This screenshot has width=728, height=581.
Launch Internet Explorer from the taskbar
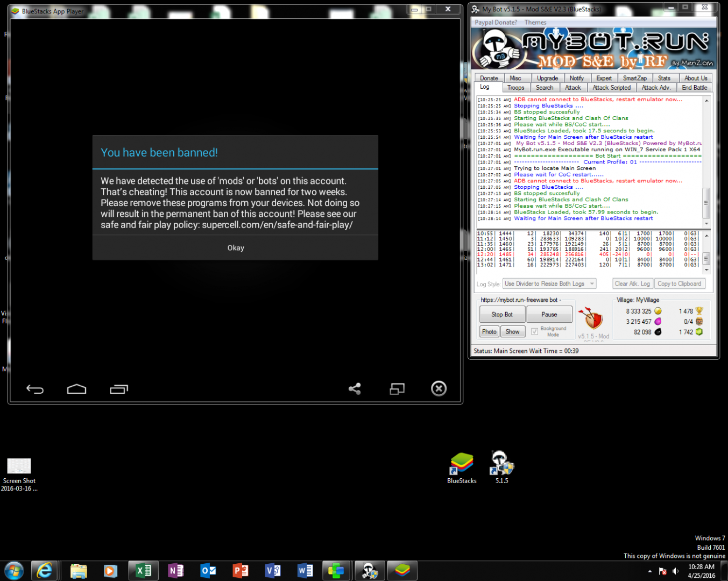click(x=44, y=570)
